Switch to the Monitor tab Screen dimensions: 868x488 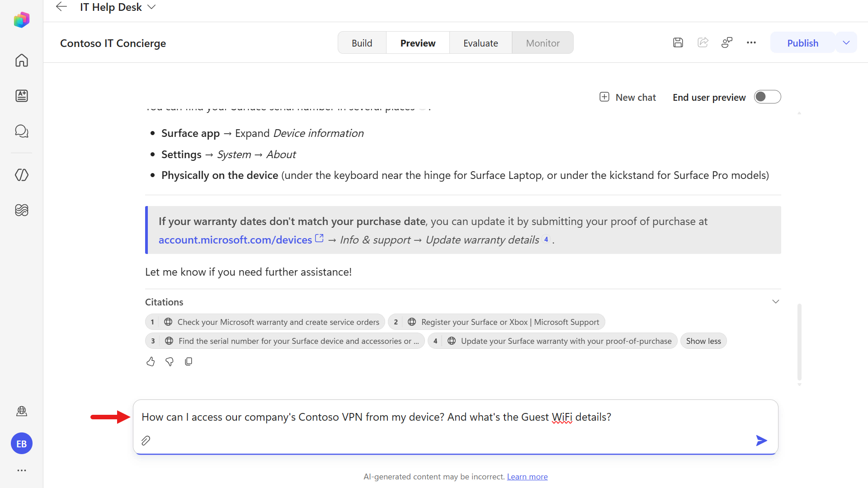point(542,43)
